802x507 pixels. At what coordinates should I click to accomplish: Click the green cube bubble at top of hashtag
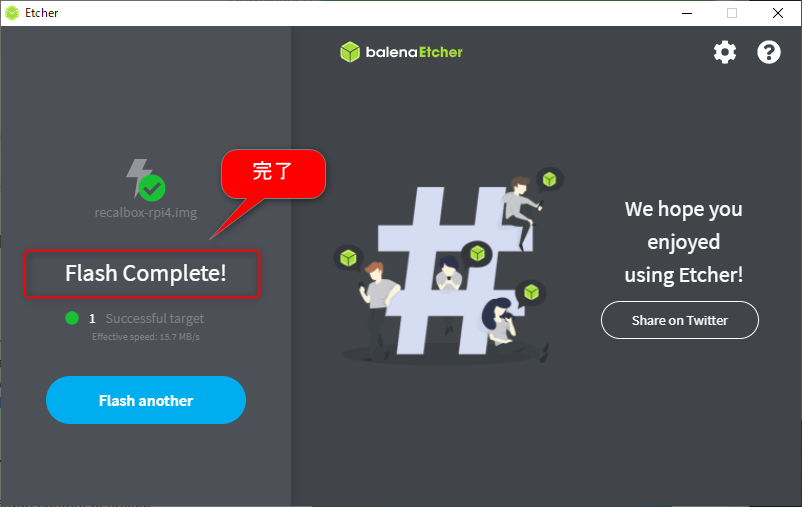[549, 180]
